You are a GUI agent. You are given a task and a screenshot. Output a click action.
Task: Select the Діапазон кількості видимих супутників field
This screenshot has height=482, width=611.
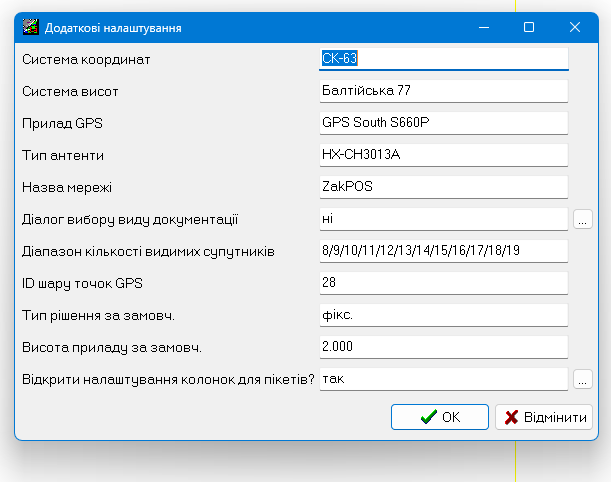tap(442, 251)
